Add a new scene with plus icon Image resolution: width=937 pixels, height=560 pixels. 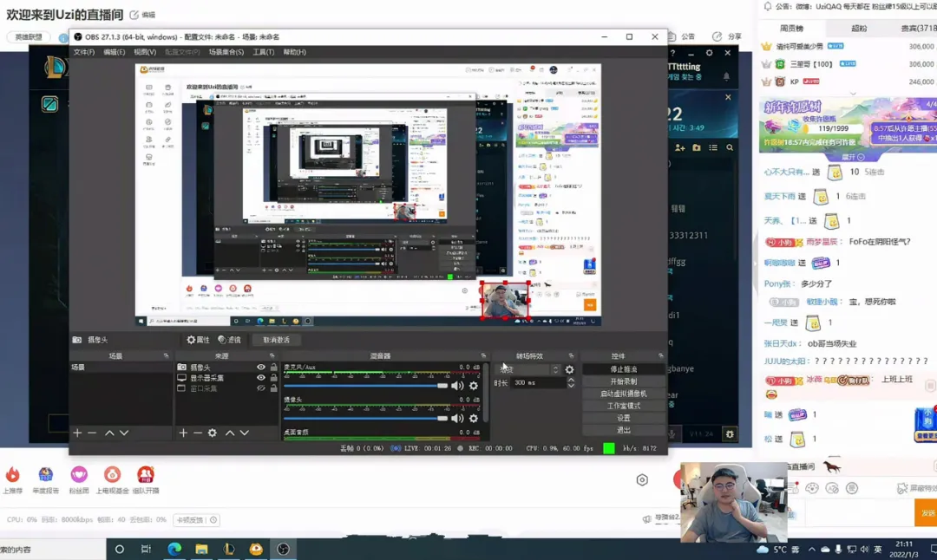tap(77, 433)
